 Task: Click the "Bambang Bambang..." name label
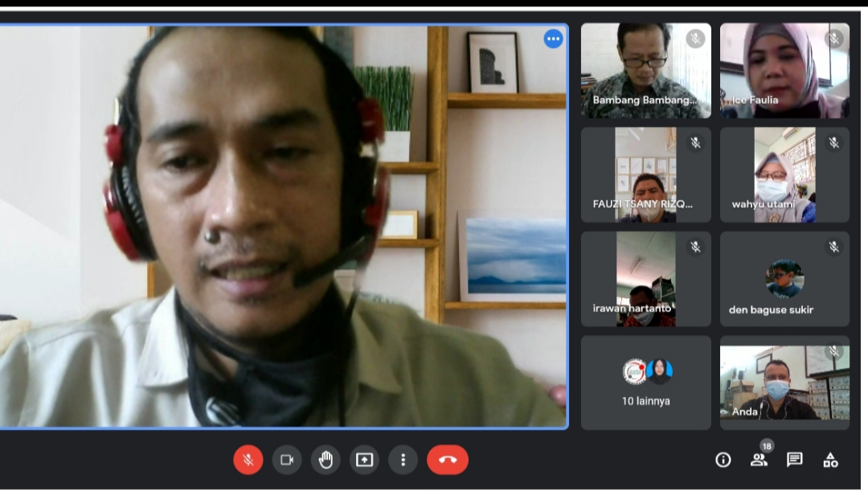(645, 100)
